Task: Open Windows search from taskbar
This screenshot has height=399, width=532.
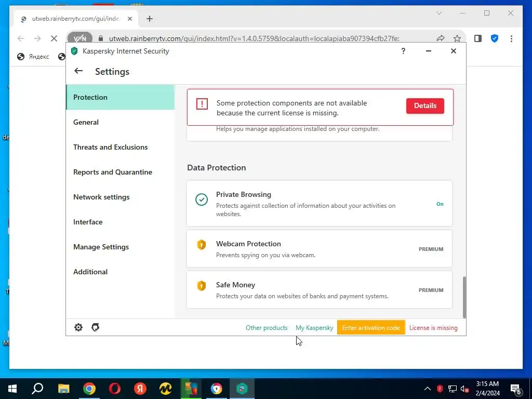Action: [x=37, y=389]
